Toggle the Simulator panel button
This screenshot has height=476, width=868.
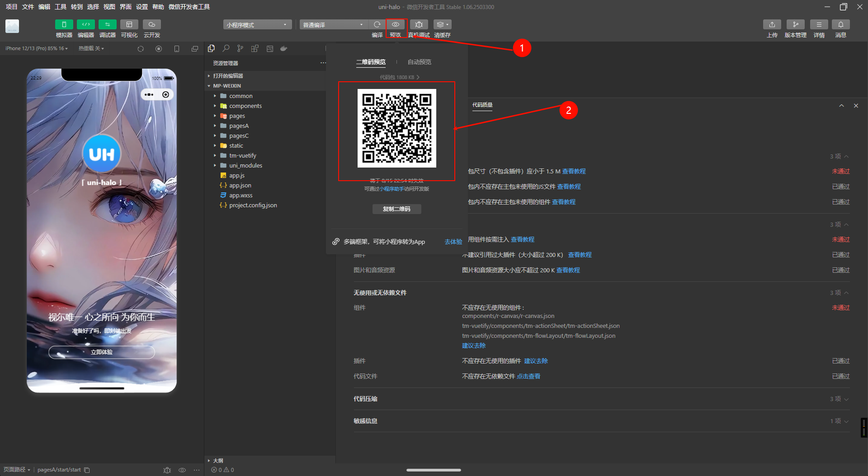(64, 24)
